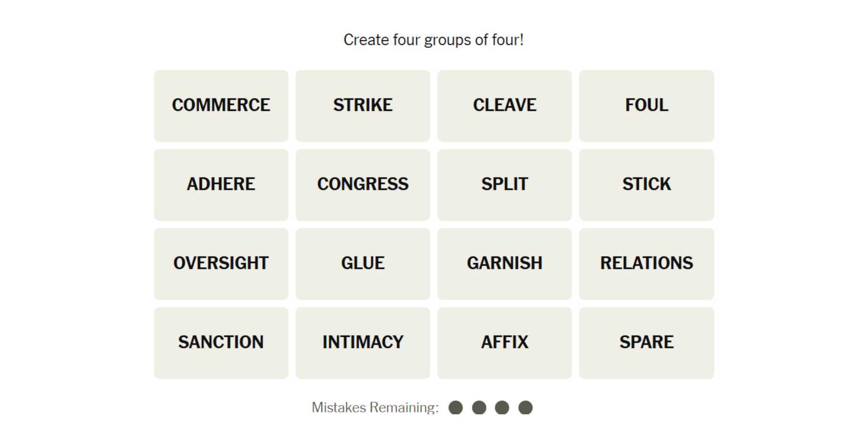
Task: Click the SPLIT tile
Action: [504, 185]
